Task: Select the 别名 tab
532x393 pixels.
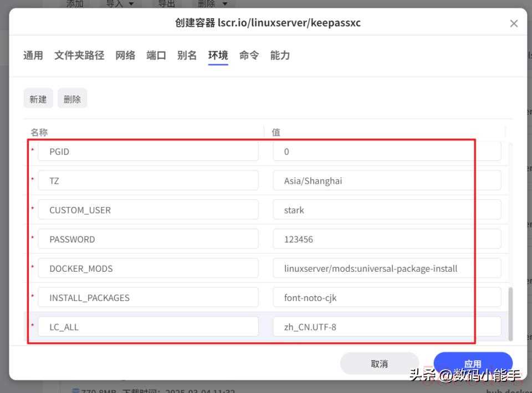Action: click(x=187, y=55)
